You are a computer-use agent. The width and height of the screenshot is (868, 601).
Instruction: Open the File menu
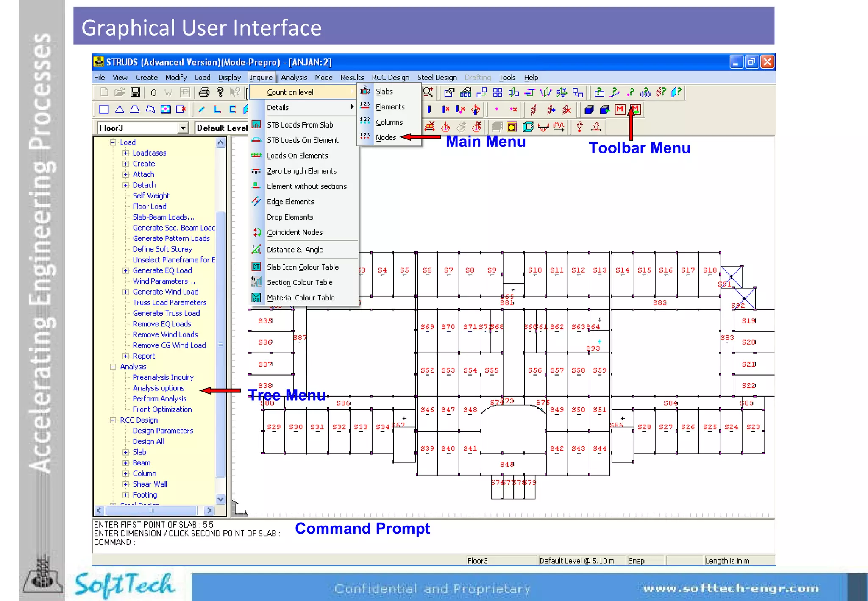(100, 77)
